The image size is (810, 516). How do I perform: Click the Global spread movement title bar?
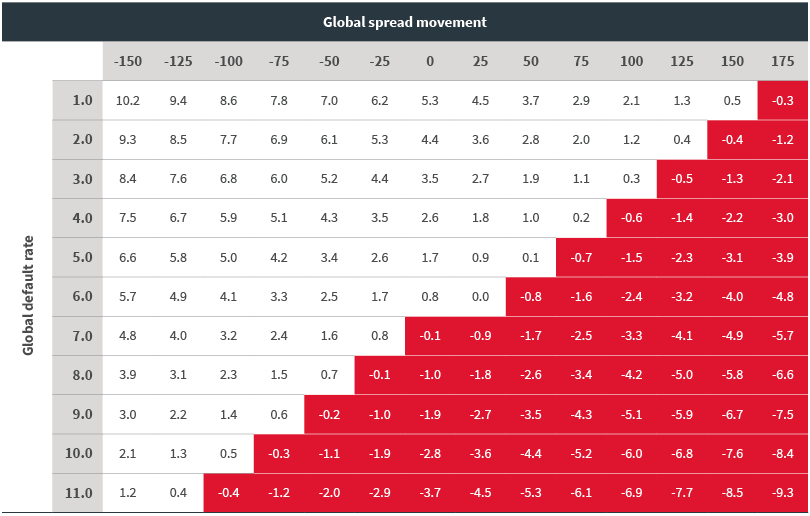(x=404, y=21)
